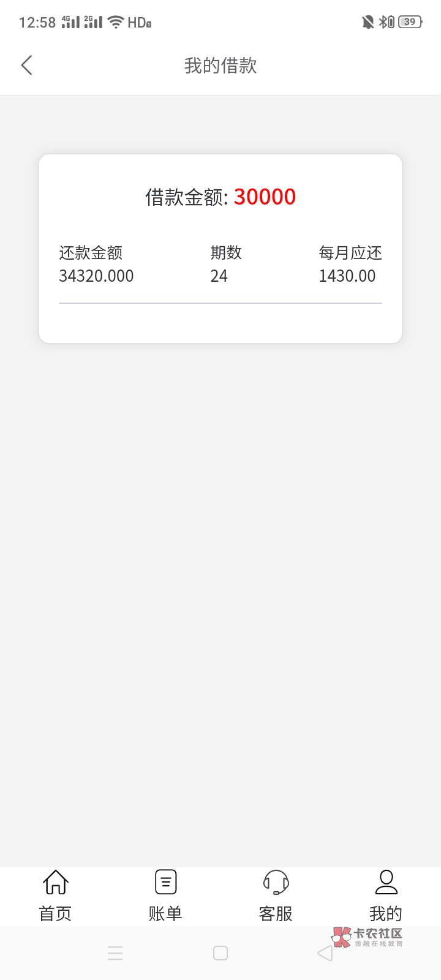This screenshot has width=441, height=980.
Task: Tap the 34320.000 repayment amount
Action: click(96, 276)
